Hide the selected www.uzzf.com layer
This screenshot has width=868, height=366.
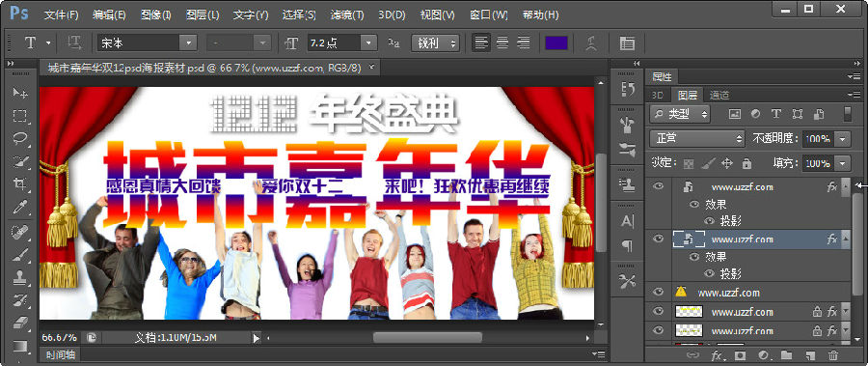(658, 239)
